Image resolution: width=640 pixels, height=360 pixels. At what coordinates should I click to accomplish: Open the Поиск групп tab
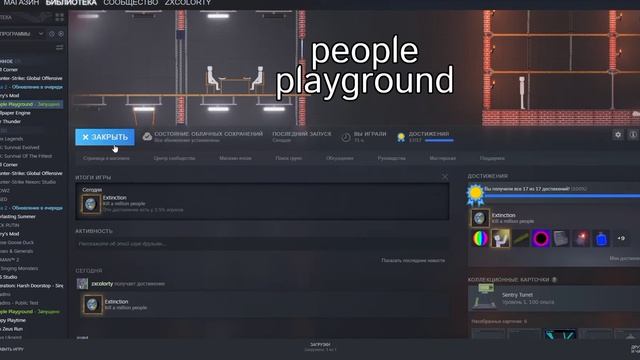click(x=289, y=158)
